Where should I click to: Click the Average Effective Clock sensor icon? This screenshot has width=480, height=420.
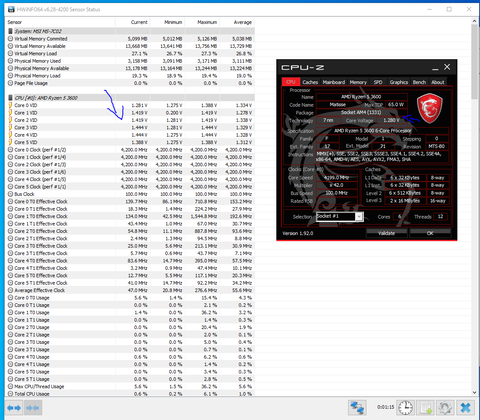(10, 290)
